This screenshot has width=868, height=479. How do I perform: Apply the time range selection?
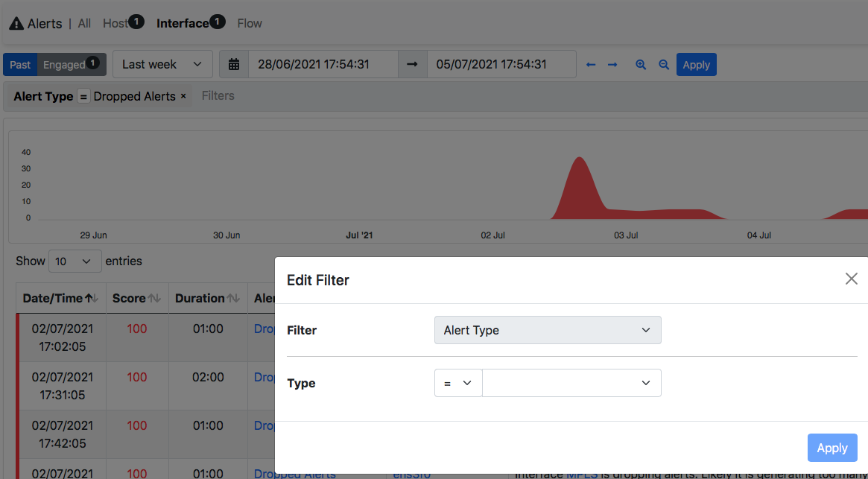coord(696,64)
